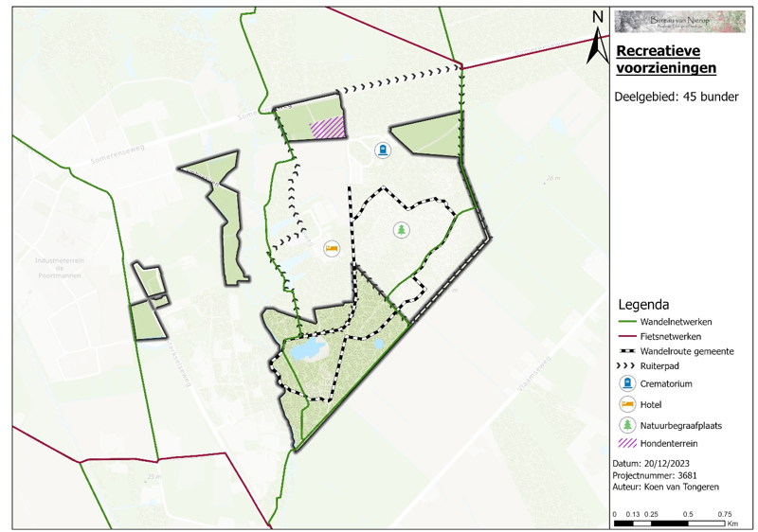The width and height of the screenshot is (758, 532).
Task: Click the dashed Wandelroute gemeente legend sample
Action: click(626, 351)
